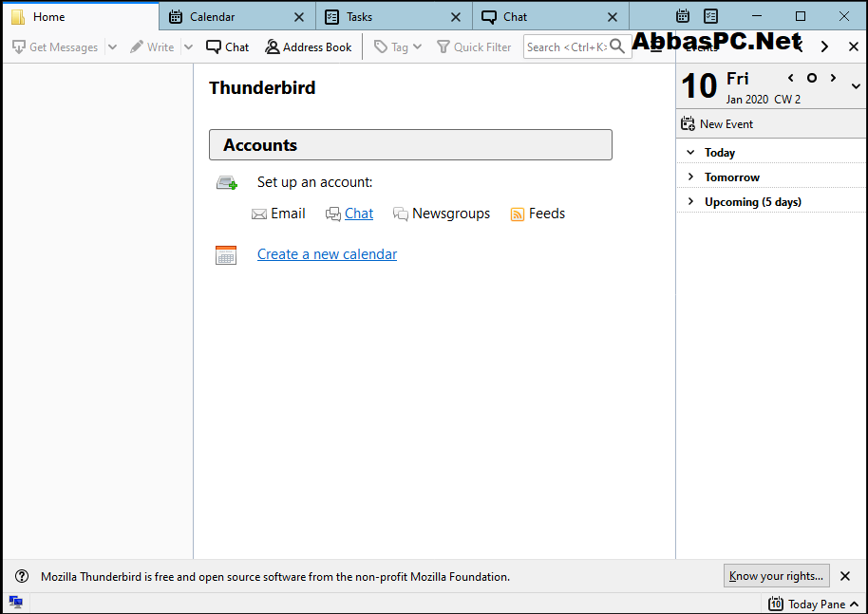Set up a Chat account link

[359, 214]
